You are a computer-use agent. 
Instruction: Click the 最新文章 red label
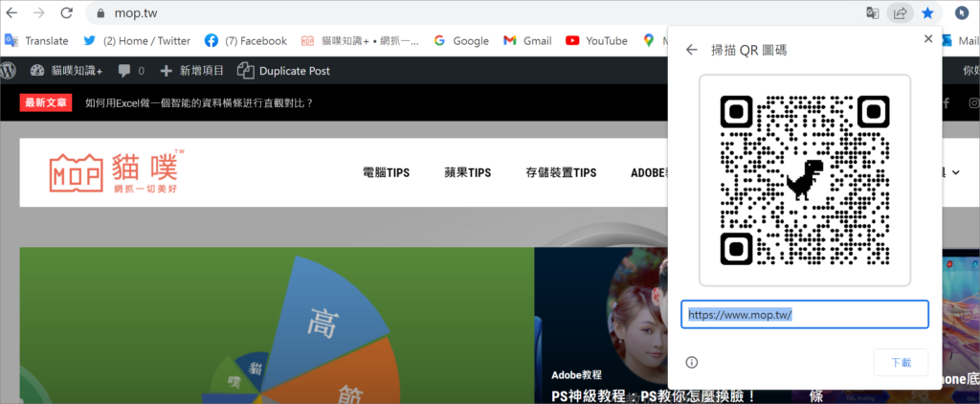(x=46, y=102)
